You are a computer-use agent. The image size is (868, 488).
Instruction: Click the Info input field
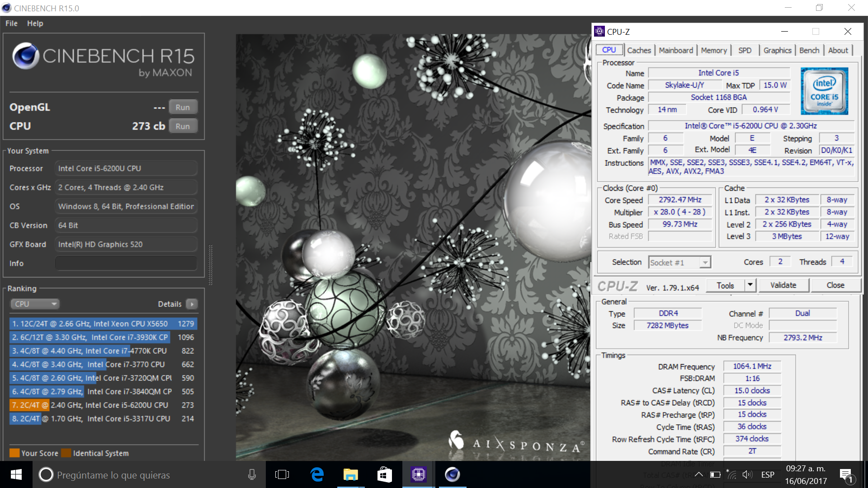click(126, 263)
